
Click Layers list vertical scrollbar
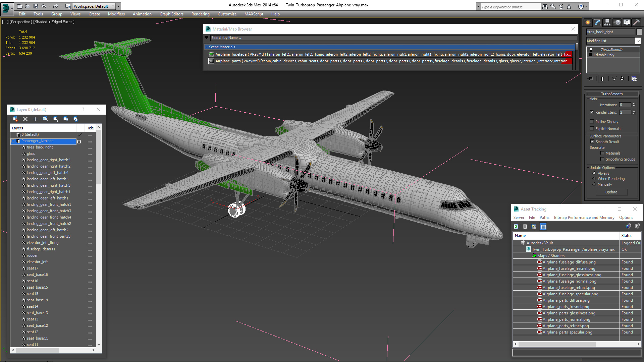click(x=99, y=158)
